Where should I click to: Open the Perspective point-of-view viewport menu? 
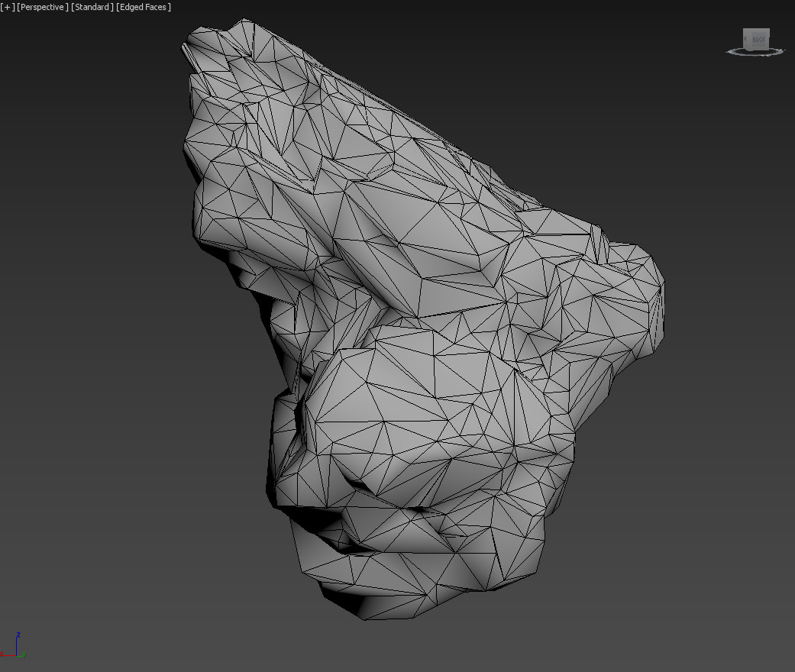click(42, 7)
